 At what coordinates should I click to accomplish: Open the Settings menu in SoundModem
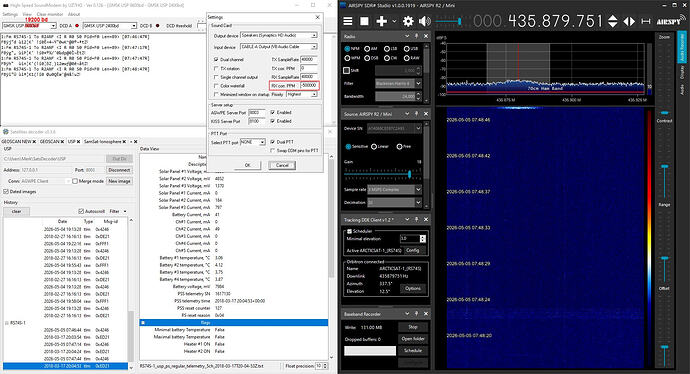(x=10, y=14)
